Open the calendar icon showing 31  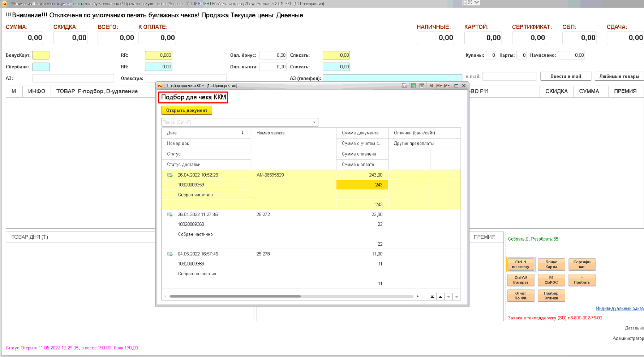[421, 86]
